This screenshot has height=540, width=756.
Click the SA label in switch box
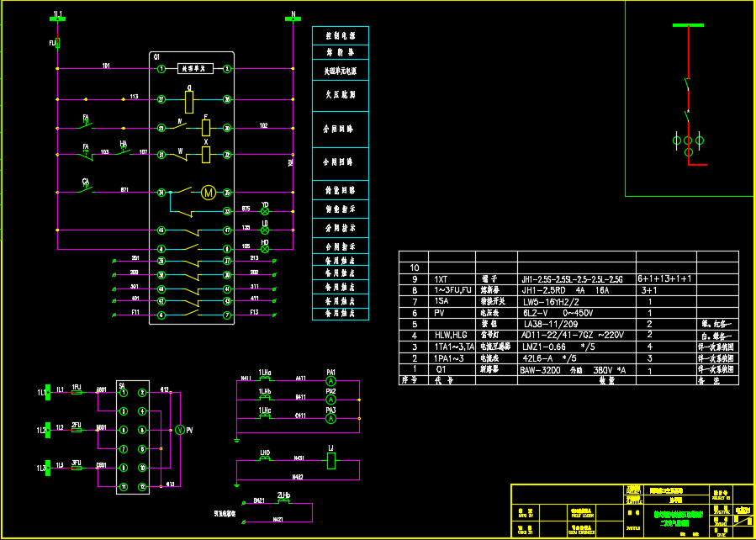coord(121,384)
